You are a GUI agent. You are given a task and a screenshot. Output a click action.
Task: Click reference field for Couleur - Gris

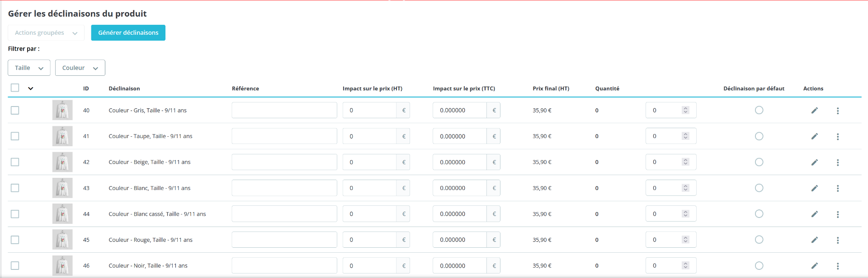pos(284,110)
